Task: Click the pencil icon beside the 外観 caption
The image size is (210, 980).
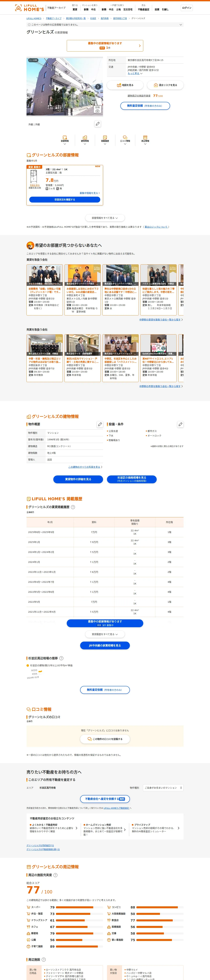Action: click(x=98, y=124)
